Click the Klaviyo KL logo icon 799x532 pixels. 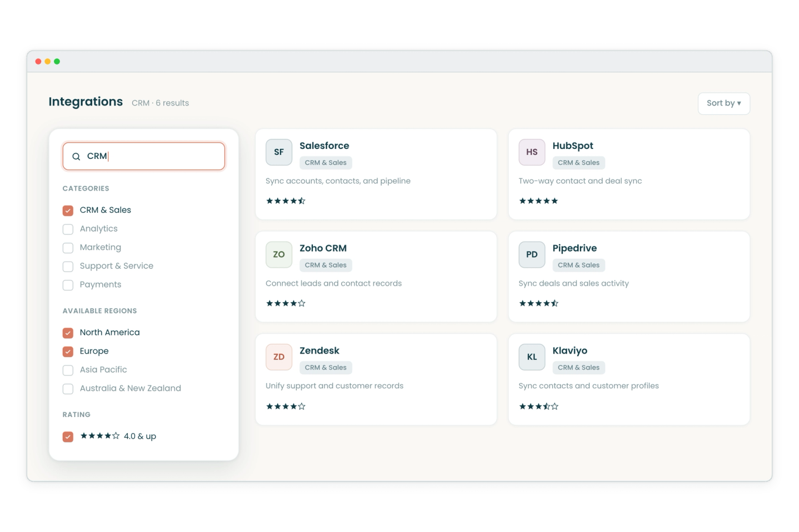tap(532, 357)
